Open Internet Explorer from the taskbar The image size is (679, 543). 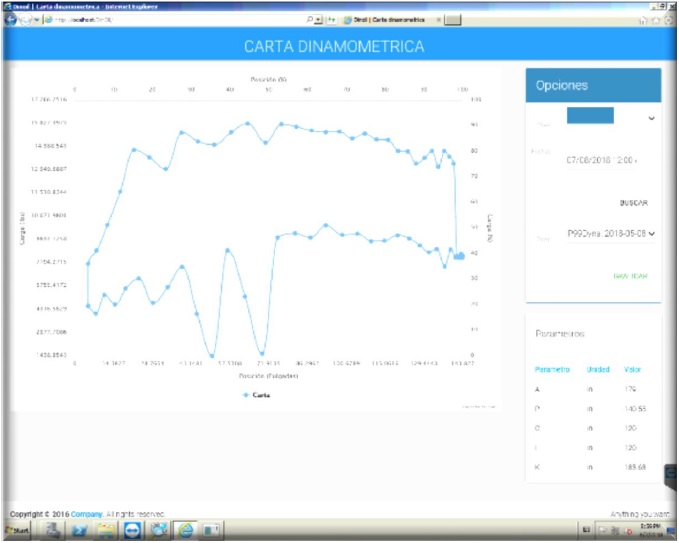tap(186, 530)
